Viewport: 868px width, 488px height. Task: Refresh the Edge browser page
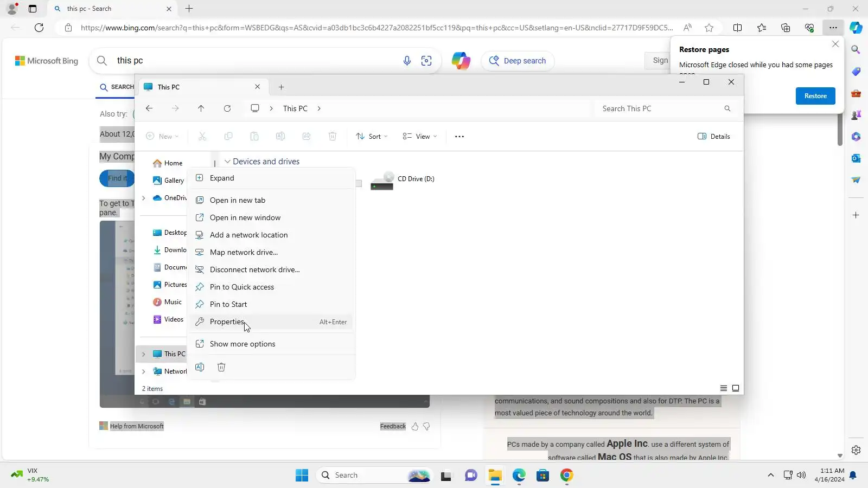39,28
